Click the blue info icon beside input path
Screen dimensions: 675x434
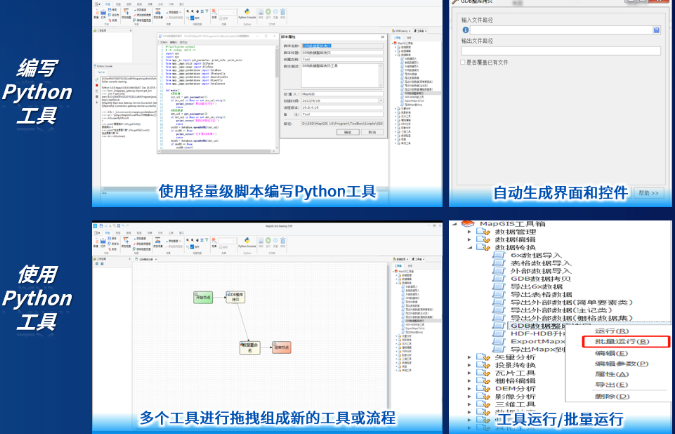tap(465, 30)
